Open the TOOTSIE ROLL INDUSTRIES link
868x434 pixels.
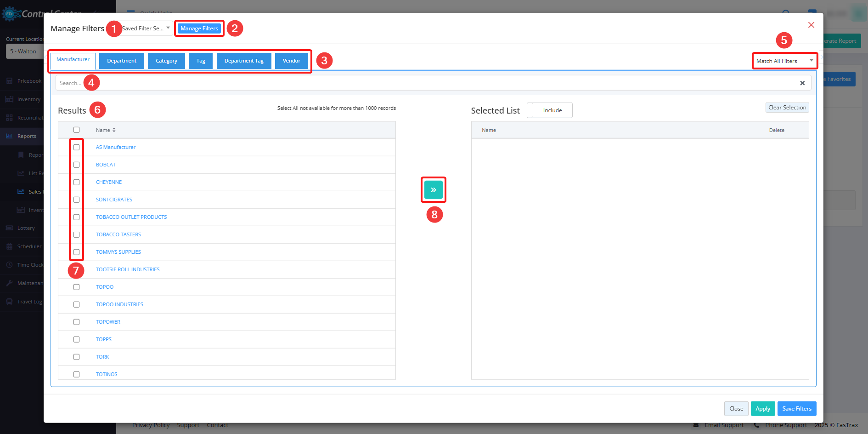coord(128,270)
